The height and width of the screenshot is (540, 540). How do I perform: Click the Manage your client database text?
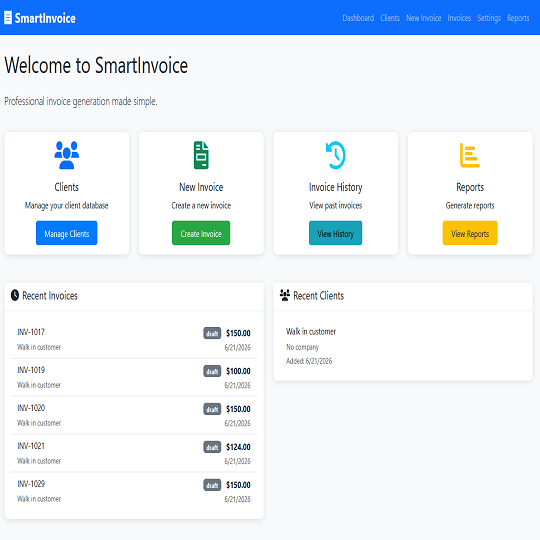(66, 205)
